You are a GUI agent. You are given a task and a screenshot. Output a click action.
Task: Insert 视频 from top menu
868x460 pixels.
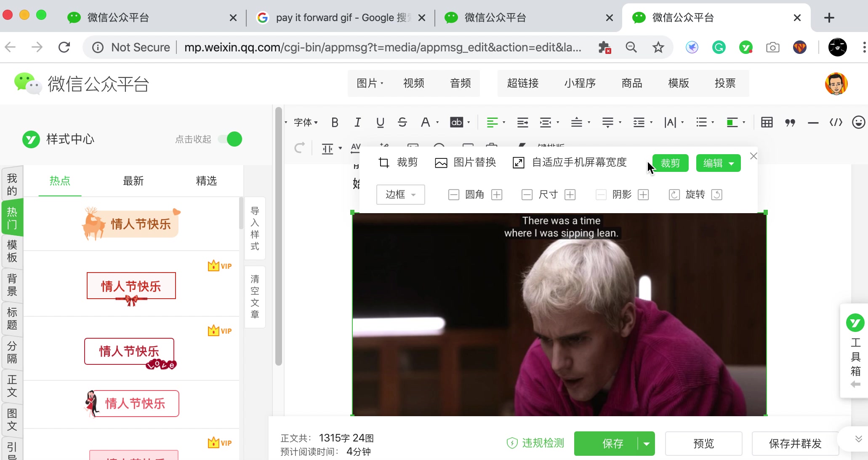tap(414, 83)
